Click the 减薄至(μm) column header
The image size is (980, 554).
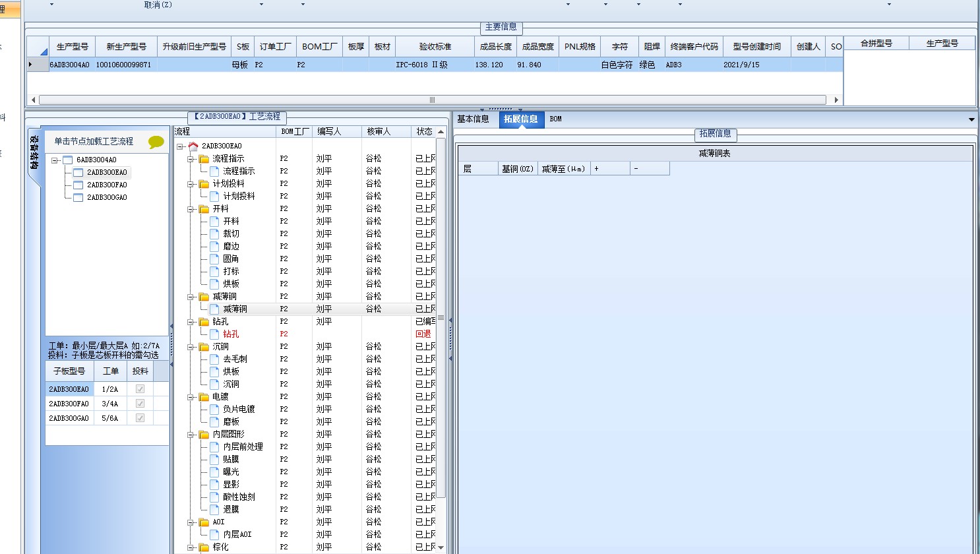564,169
